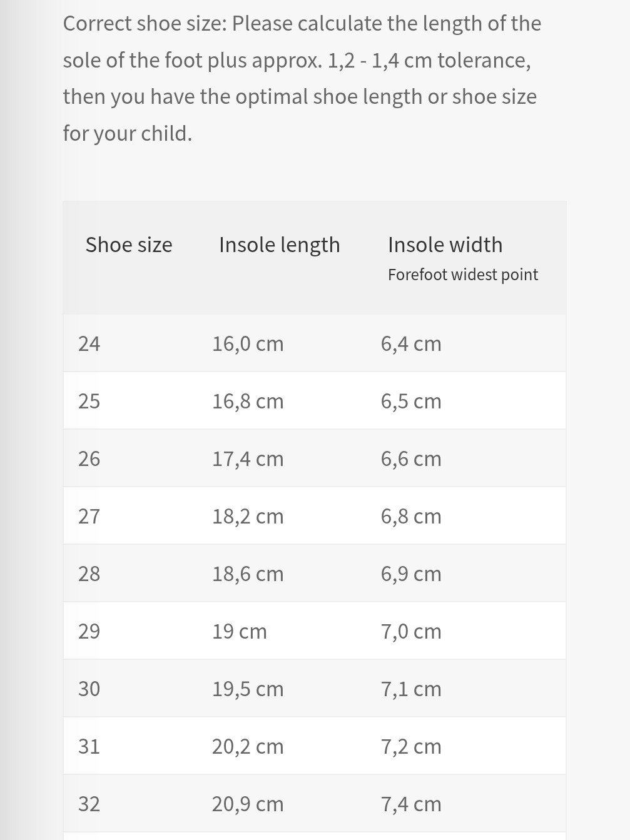Screen dimensions: 630x840
Task: Click the 16,8 cm insole length value
Action: [x=248, y=401]
